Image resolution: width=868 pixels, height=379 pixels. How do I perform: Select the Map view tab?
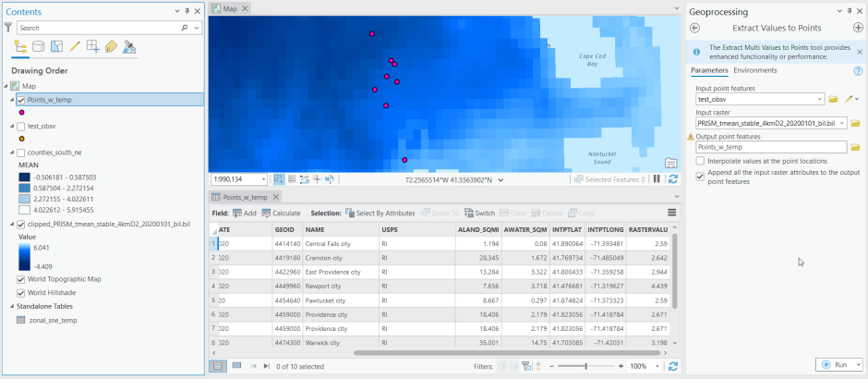pos(229,9)
